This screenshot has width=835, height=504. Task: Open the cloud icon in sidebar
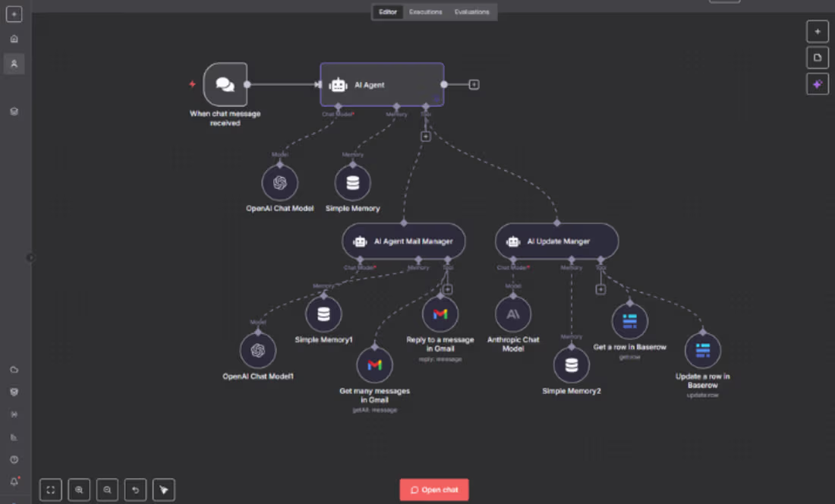coord(14,370)
